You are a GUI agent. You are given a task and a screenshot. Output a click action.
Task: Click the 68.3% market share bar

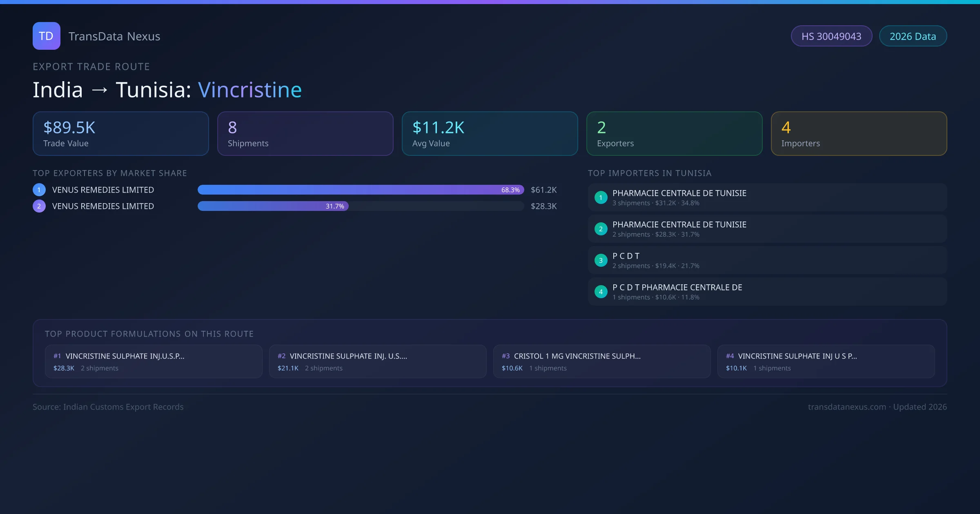click(x=360, y=190)
